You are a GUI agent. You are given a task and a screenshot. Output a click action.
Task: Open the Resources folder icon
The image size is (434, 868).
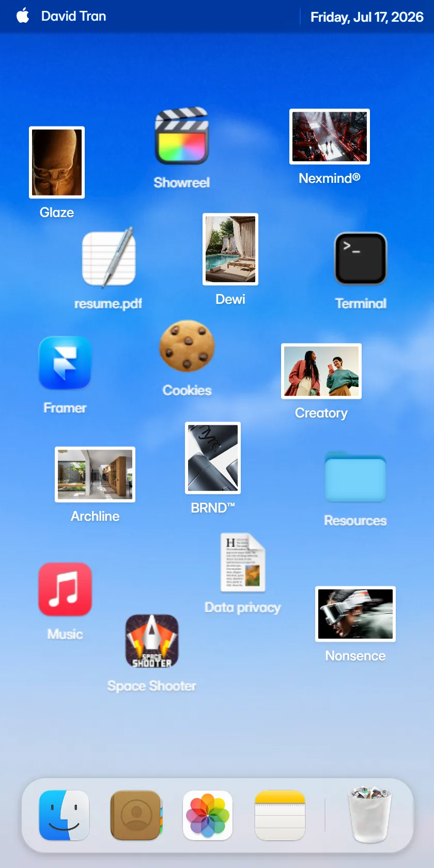355,476
